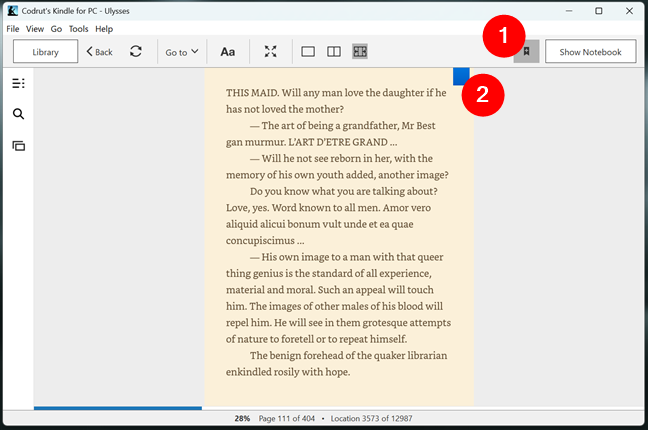Select the multi-column auto layout view
Image resolution: width=648 pixels, height=430 pixels.
(x=360, y=51)
